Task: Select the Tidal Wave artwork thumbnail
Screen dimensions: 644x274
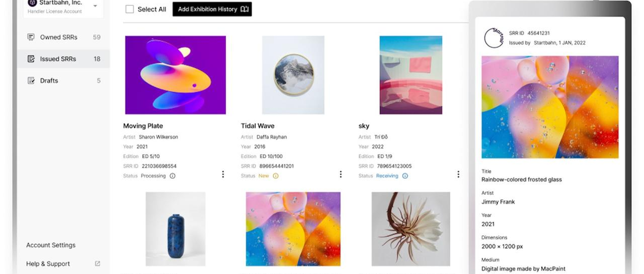Action: [x=293, y=75]
